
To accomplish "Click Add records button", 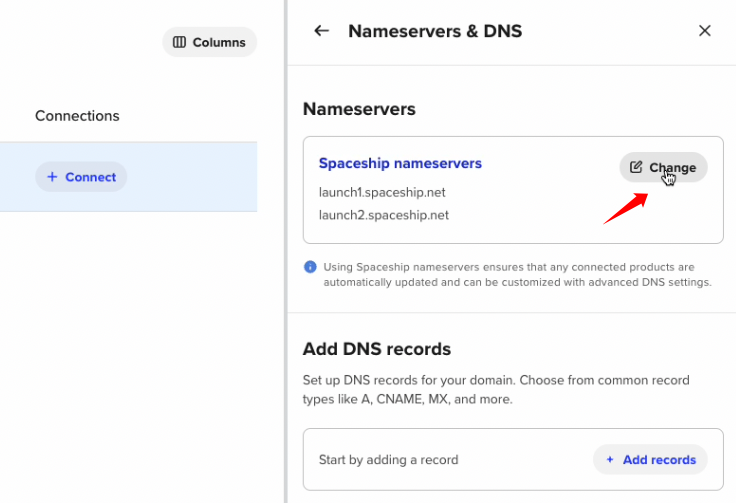I will coord(650,460).
